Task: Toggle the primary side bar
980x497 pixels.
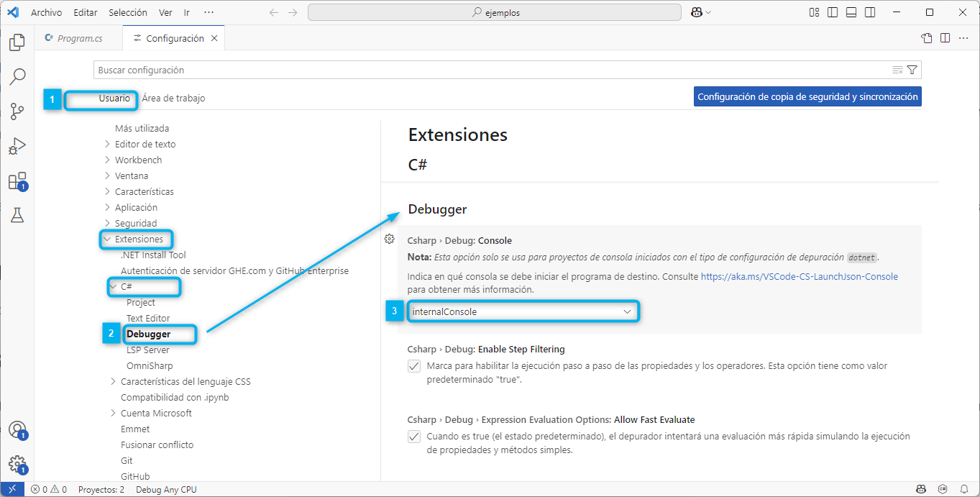Action: tap(833, 12)
